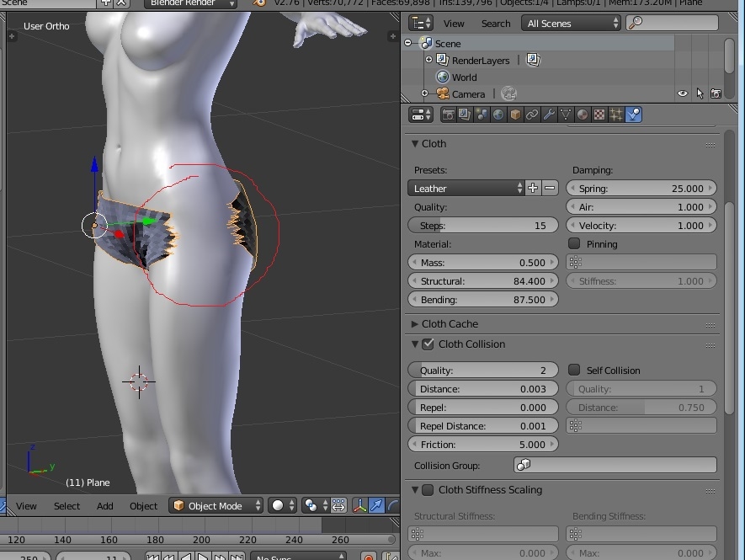Enable the Self Collision checkbox
Image resolution: width=745 pixels, height=560 pixels.
pyautogui.click(x=574, y=371)
